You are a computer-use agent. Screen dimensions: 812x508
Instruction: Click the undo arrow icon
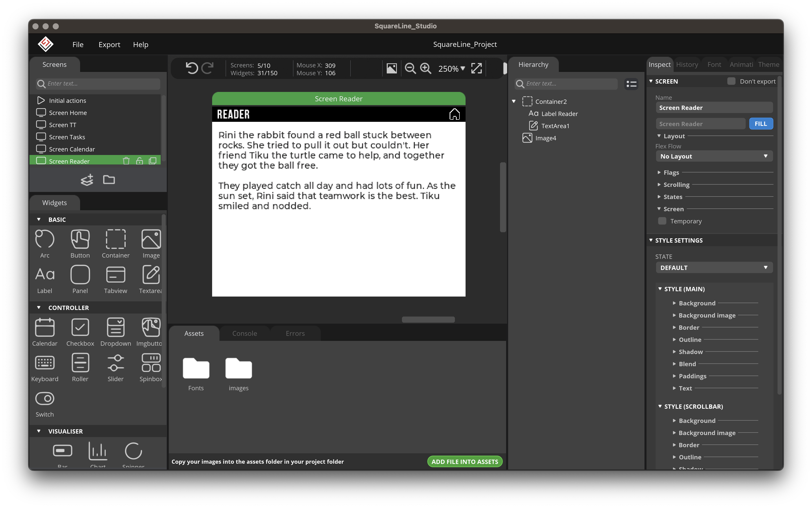tap(192, 68)
